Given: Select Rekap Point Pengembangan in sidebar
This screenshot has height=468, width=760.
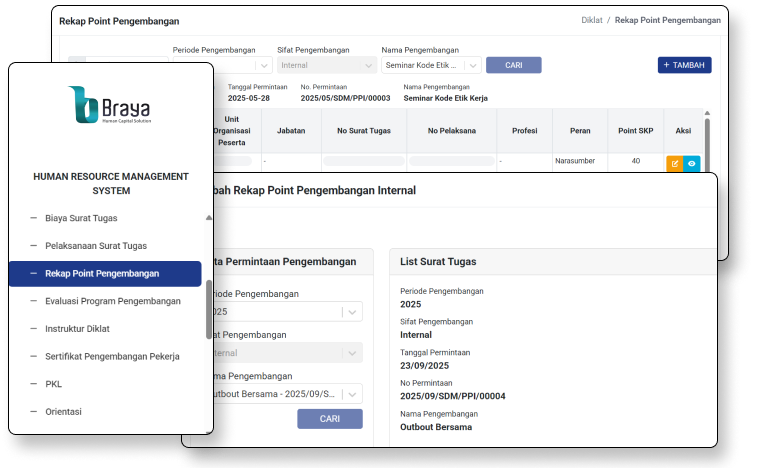Looking at the screenshot, I should tap(102, 273).
